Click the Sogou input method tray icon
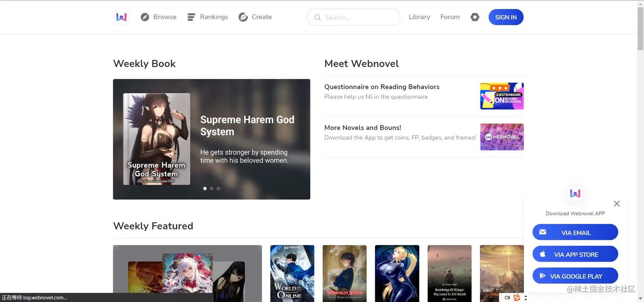This screenshot has width=644, height=302. 517,298
